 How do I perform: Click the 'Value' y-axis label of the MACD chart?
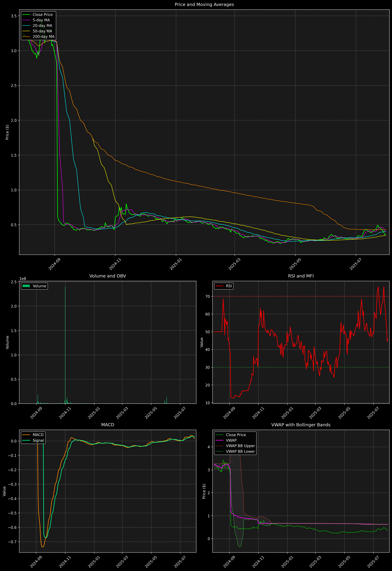4,491
